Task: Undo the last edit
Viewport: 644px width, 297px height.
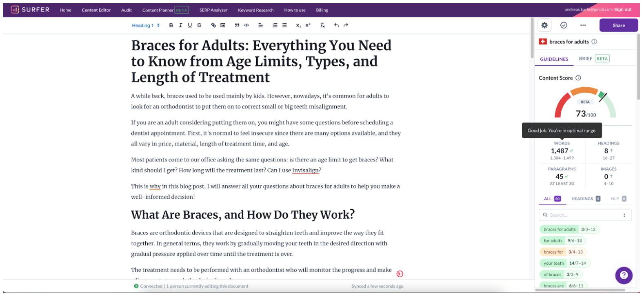Action: [x=336, y=25]
